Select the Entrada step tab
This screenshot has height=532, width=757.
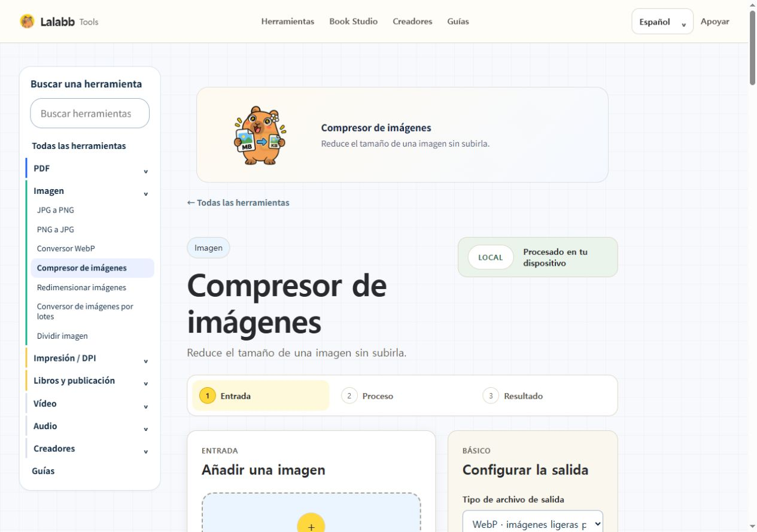[x=261, y=396]
